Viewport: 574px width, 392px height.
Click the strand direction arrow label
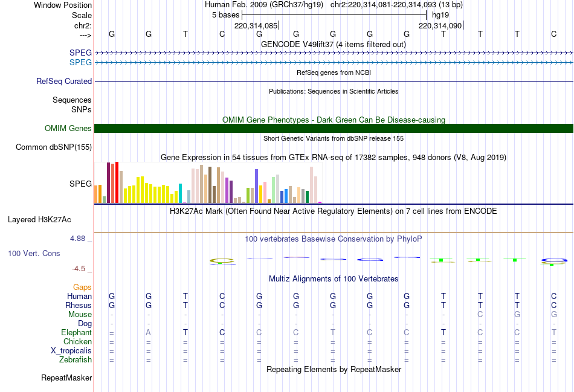[x=85, y=35]
